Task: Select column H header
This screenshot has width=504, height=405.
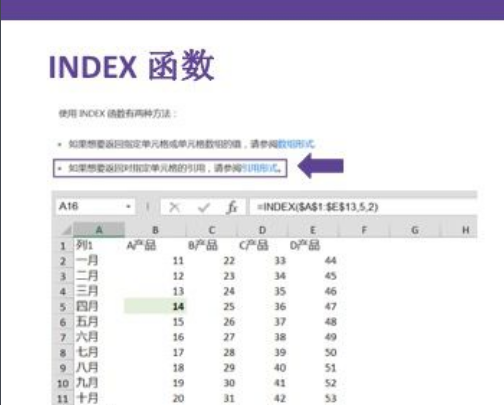Action: pyautogui.click(x=466, y=230)
